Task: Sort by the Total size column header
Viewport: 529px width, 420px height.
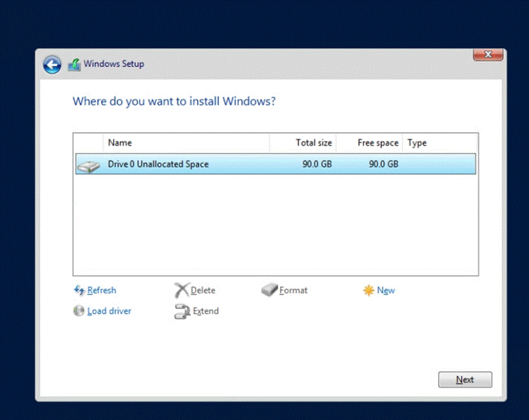Action: (302, 142)
